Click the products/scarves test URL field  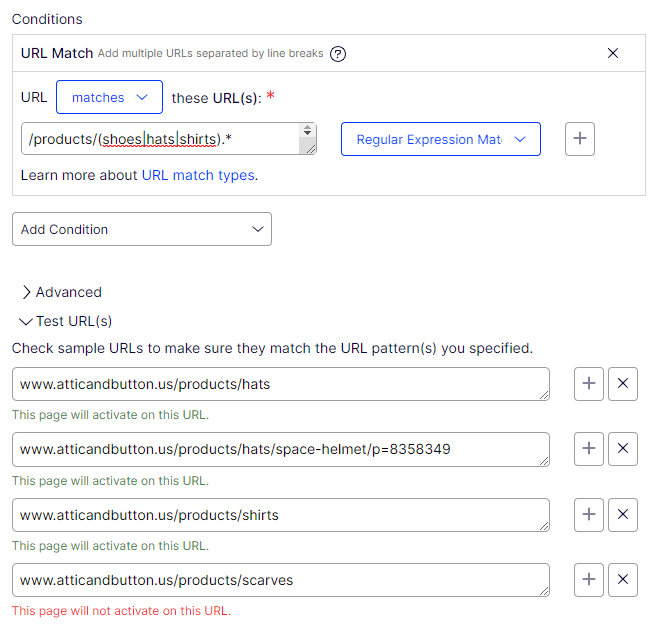tap(280, 580)
